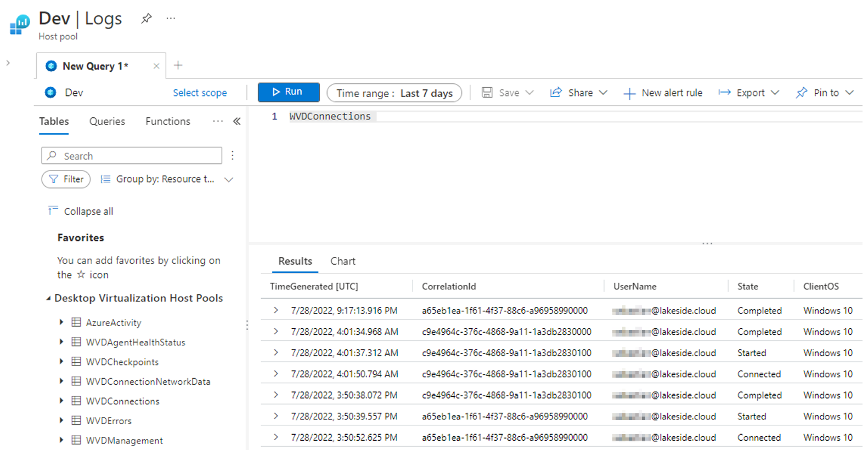Expand the 4:01:37.312 AM result row
Screen dimensions: 868x450
pyautogui.click(x=276, y=352)
